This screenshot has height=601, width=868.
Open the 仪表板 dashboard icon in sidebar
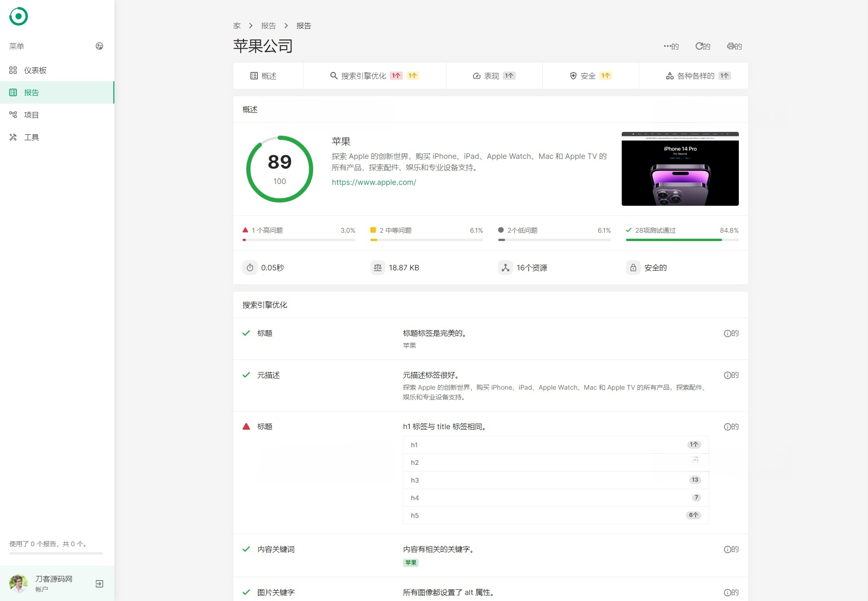[x=14, y=70]
